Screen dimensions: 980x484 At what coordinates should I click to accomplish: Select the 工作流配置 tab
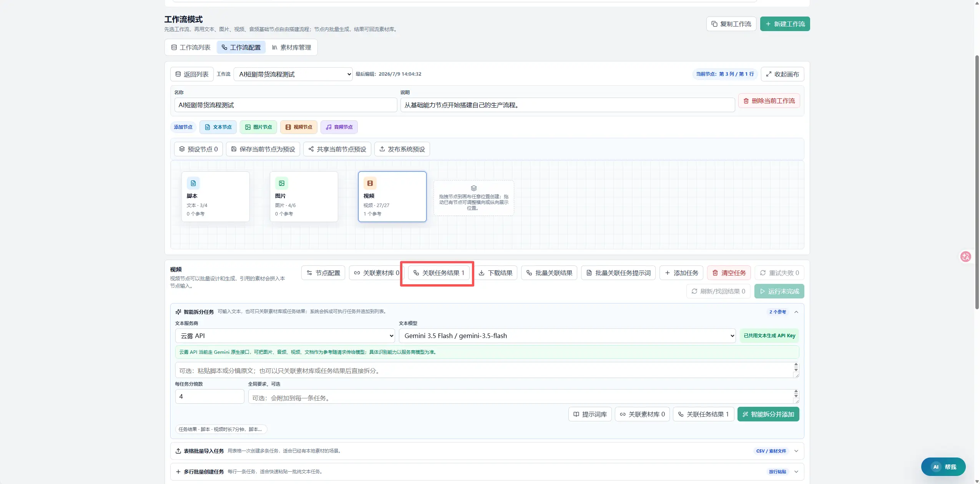[x=241, y=47]
